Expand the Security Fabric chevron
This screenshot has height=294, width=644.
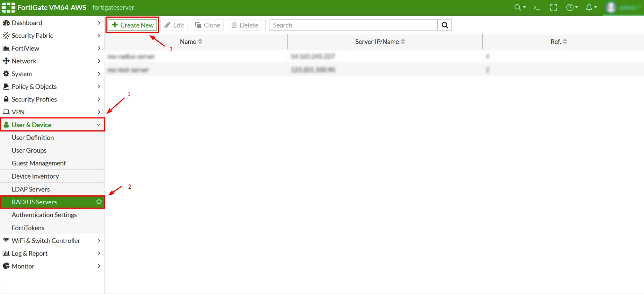click(99, 36)
